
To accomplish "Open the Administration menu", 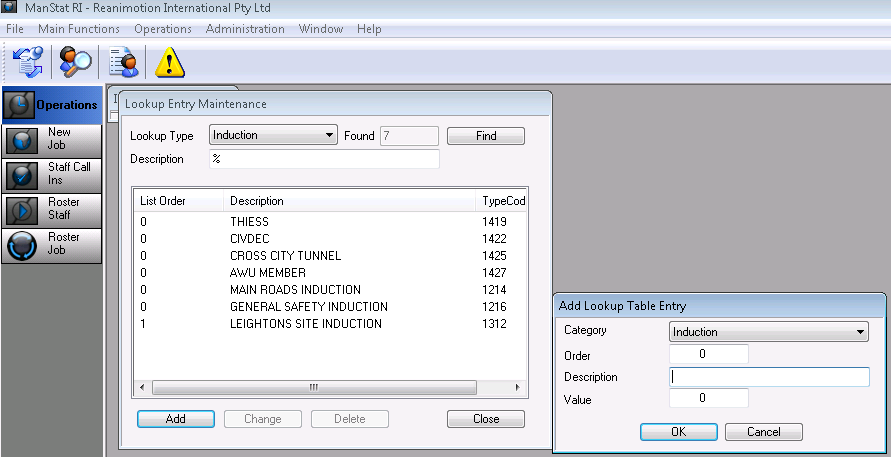I will pos(245,29).
